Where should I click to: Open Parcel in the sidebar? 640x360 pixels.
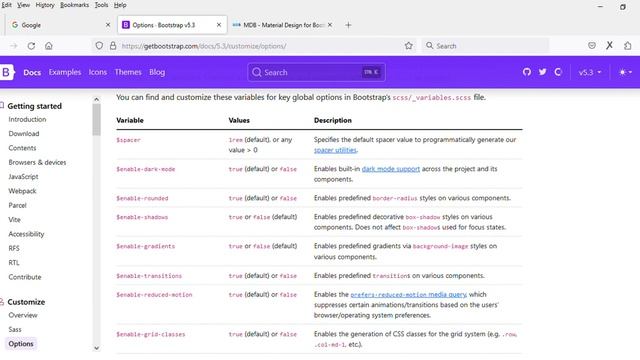tap(17, 205)
